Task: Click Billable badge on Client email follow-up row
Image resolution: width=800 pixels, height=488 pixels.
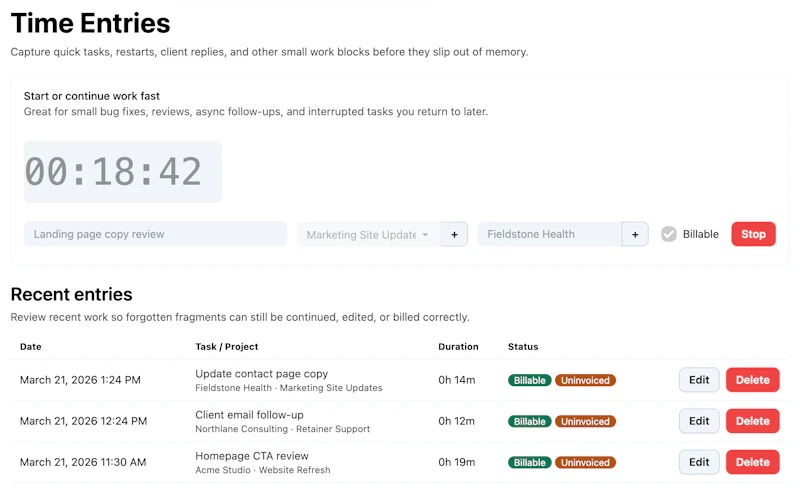Action: tap(529, 422)
